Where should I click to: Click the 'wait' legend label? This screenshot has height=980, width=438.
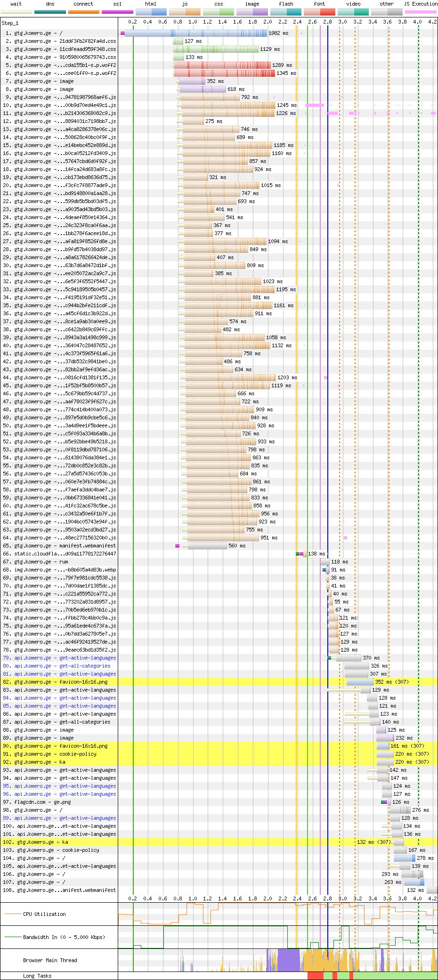16,4
